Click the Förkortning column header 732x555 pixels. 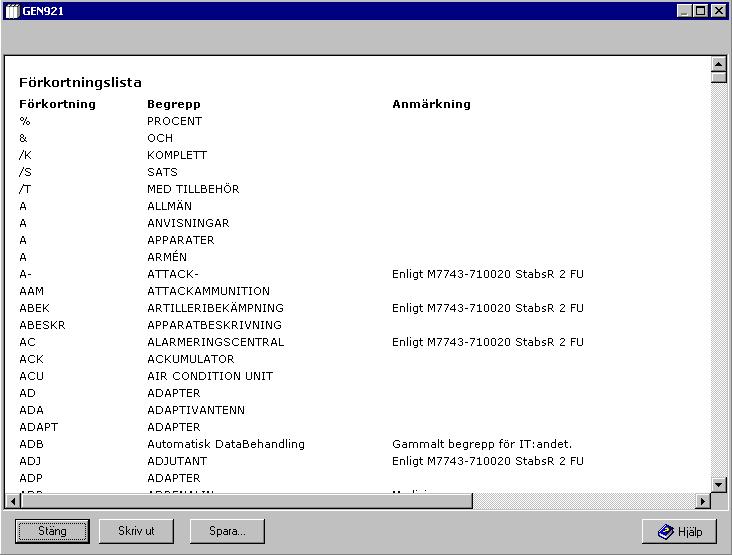pyautogui.click(x=57, y=104)
